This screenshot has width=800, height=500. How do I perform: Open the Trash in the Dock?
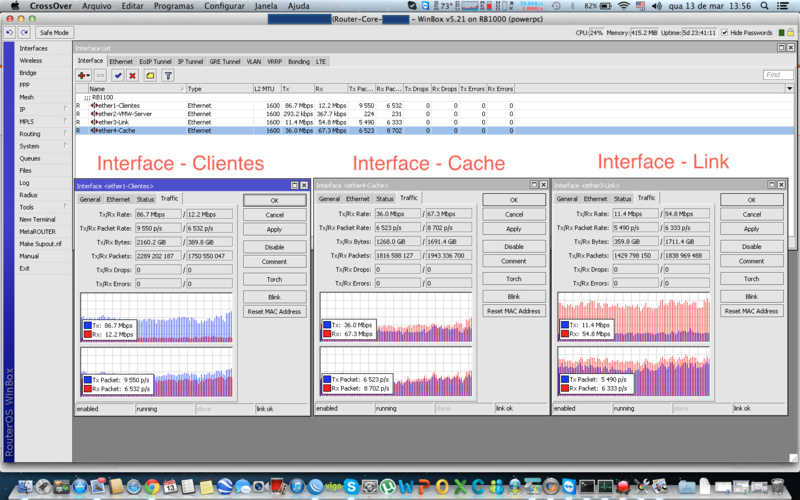point(777,486)
